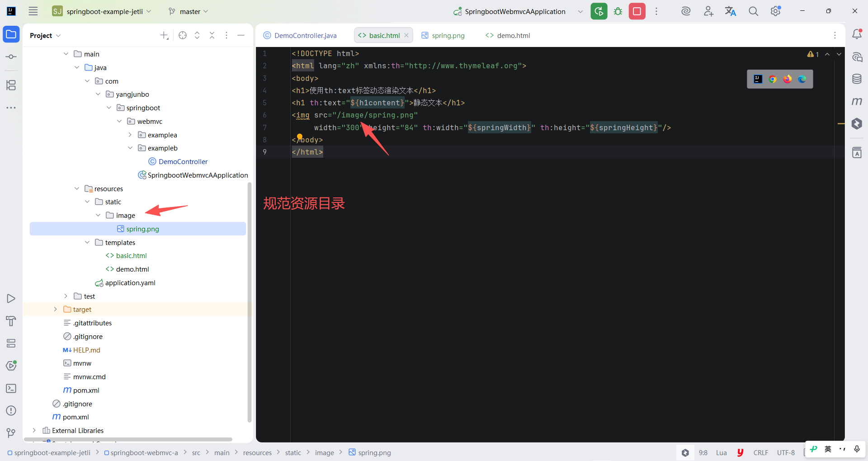The width and height of the screenshot is (868, 461).
Task: Jump to next highlighted warning arrow
Action: click(839, 54)
